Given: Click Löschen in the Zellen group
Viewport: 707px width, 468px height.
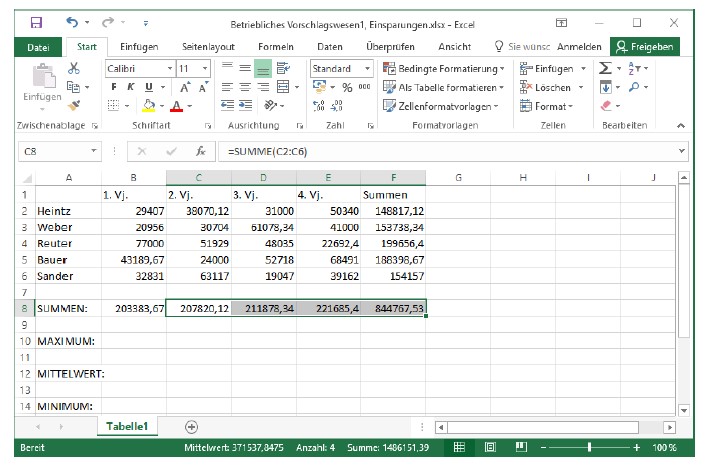Looking at the screenshot, I should pos(552,87).
